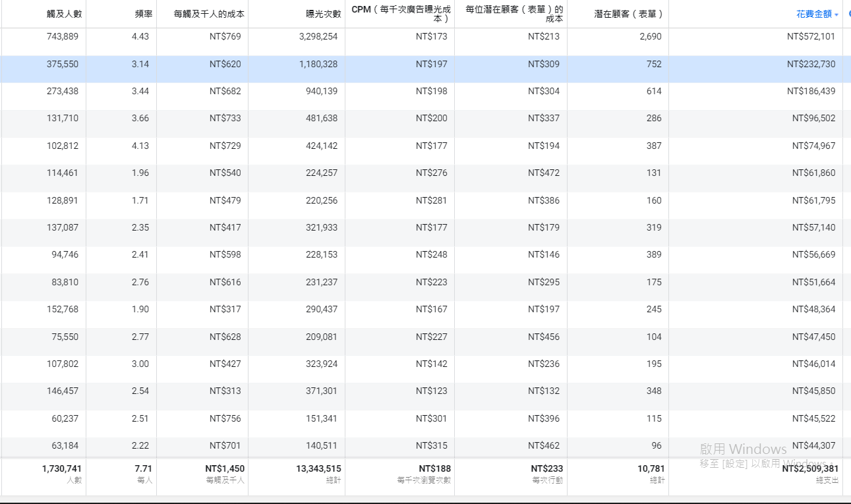This screenshot has width=851, height=504.
Task: Select the 每觸及千人的成本 column header
Action: (x=209, y=14)
